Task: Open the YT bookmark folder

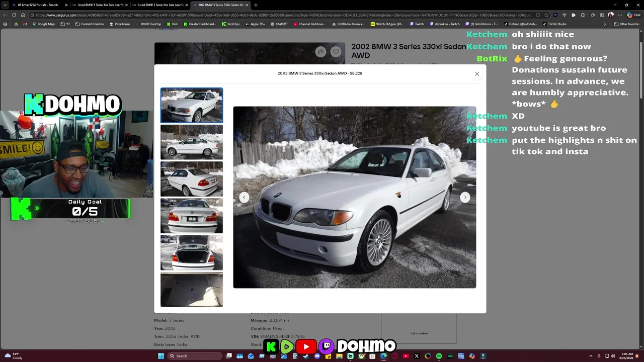Action: [x=65, y=24]
